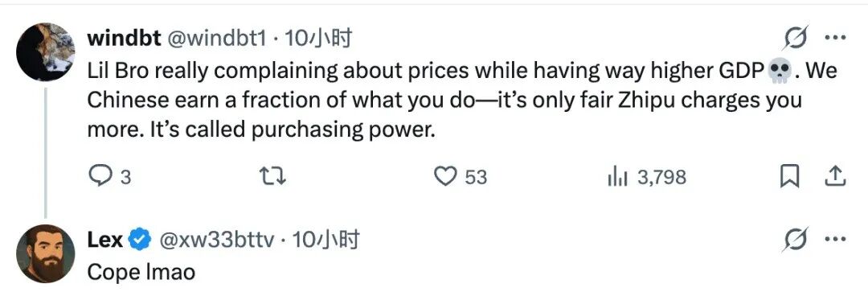Open more options menu on Lex's reply
Screen dimensions: 868x296
[x=835, y=240]
